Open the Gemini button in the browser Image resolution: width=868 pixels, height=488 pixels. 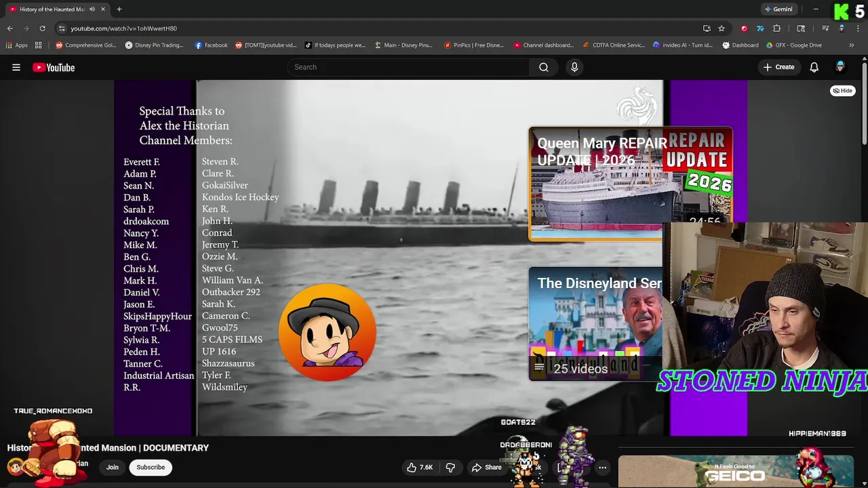(778, 9)
